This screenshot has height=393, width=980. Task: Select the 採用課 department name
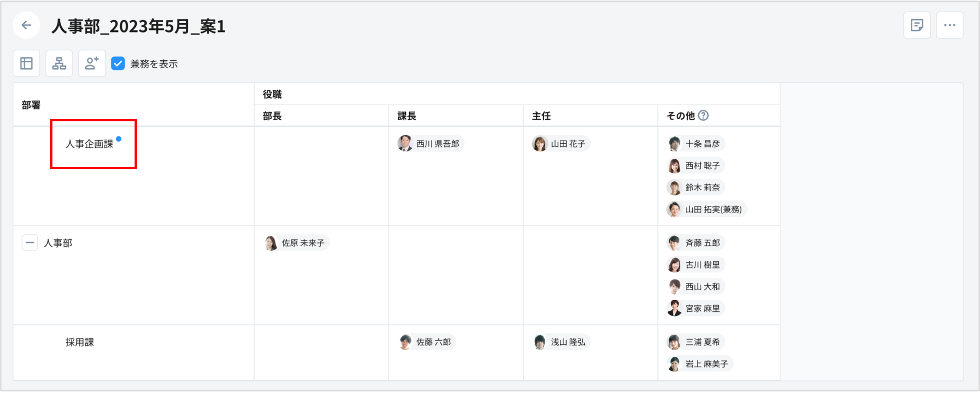(x=79, y=342)
